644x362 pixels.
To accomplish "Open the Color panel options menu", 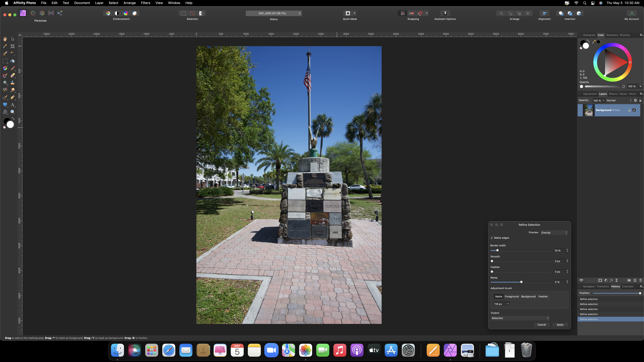I will (641, 35).
